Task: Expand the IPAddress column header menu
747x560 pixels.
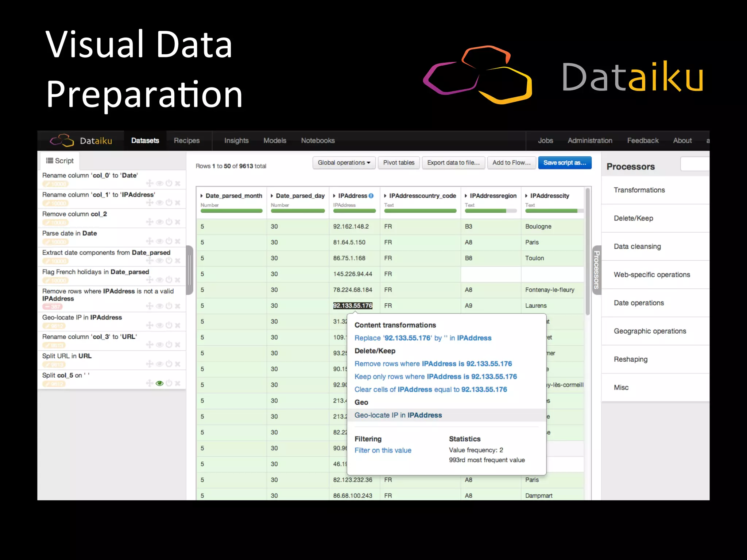Action: [334, 196]
